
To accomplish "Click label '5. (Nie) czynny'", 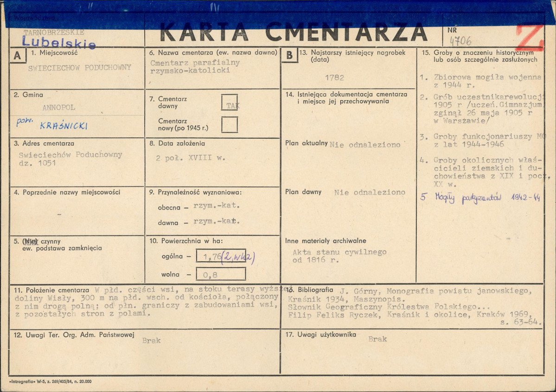I will (x=37, y=241).
